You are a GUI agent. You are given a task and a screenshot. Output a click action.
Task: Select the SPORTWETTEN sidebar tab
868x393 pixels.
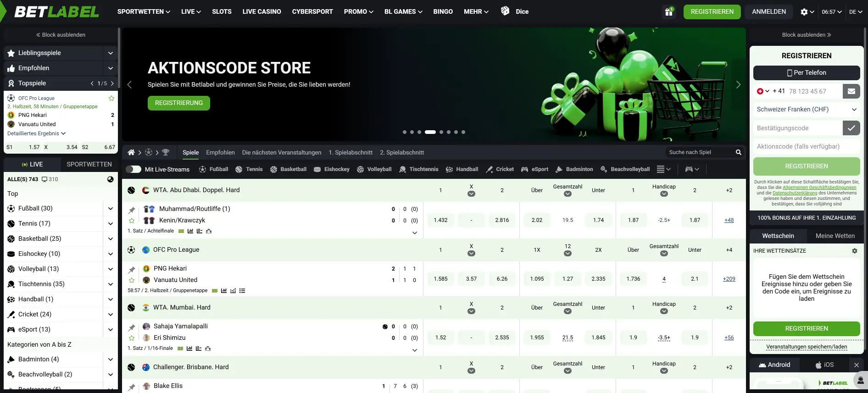(89, 164)
